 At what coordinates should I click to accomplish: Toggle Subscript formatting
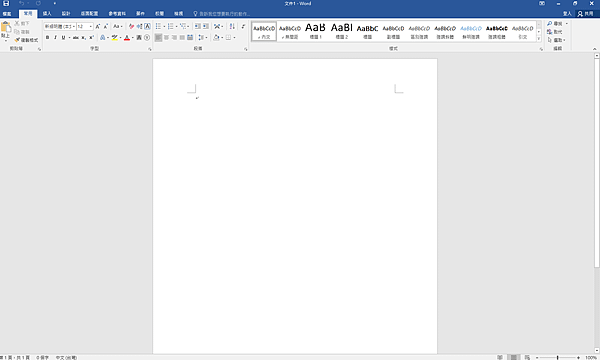[83, 37]
